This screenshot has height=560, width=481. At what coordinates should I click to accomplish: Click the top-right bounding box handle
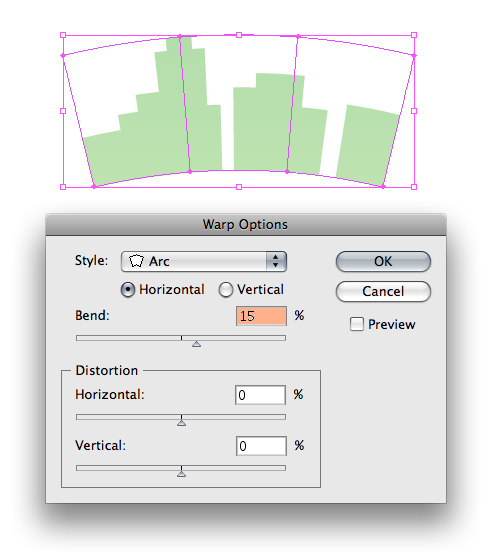414,35
